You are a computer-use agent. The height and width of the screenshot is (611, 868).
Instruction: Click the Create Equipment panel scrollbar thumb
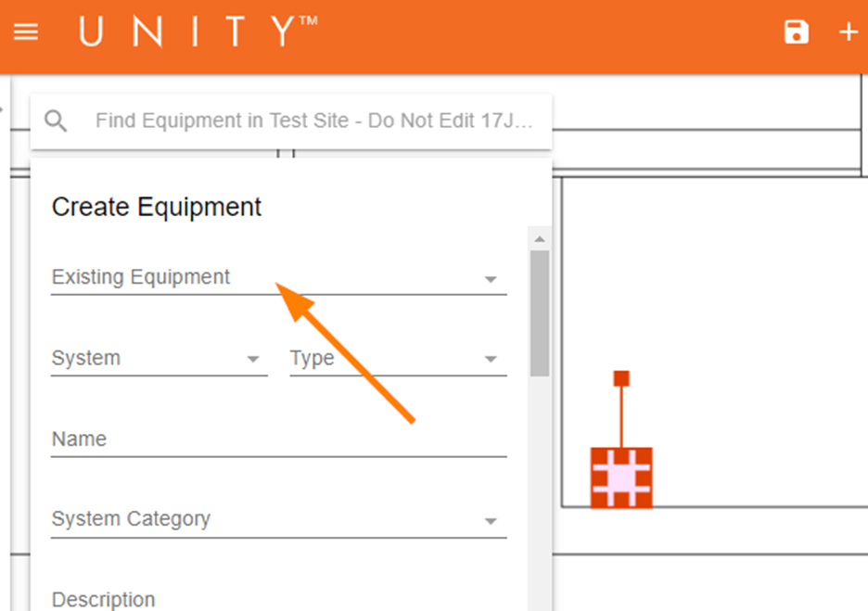(539, 313)
